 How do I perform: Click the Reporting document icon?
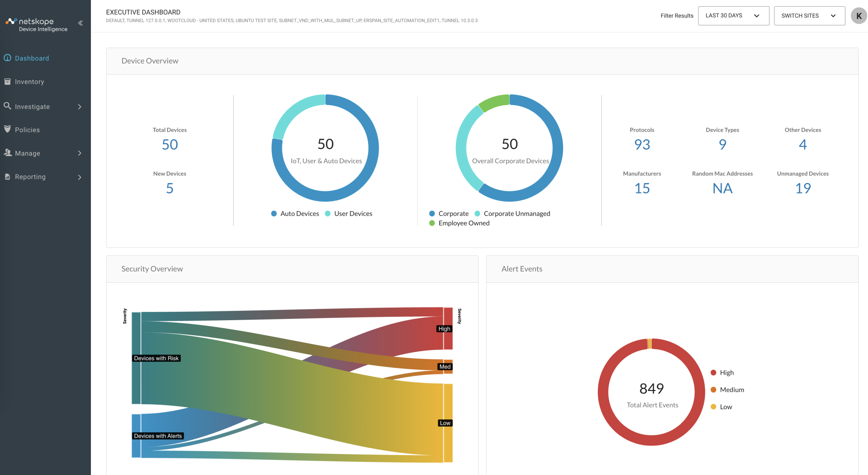(7, 177)
